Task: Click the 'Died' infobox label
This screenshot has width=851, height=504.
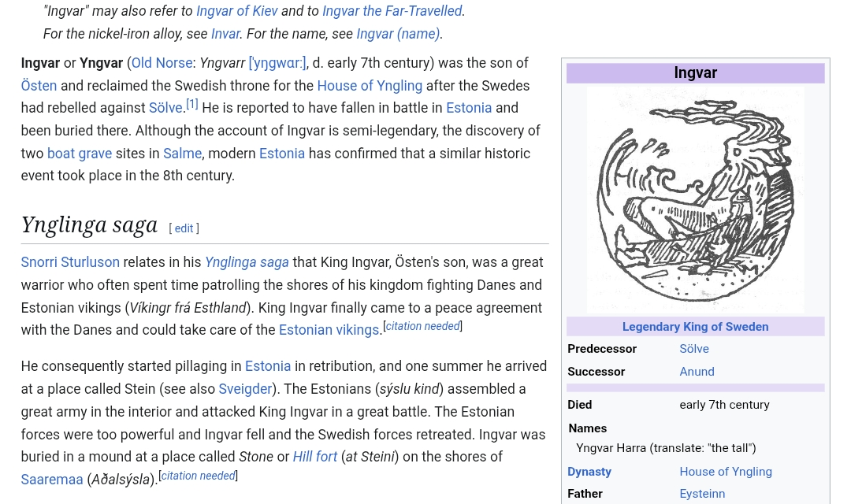Action: coord(580,405)
